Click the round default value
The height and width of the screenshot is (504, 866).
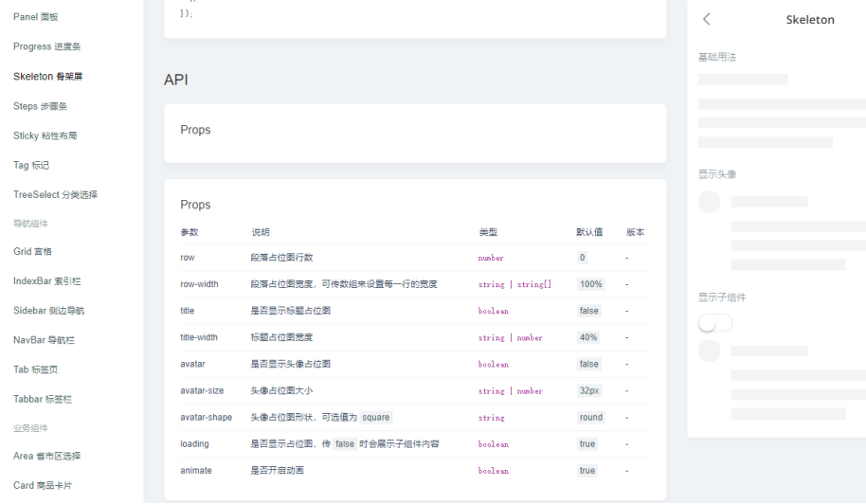(591, 418)
